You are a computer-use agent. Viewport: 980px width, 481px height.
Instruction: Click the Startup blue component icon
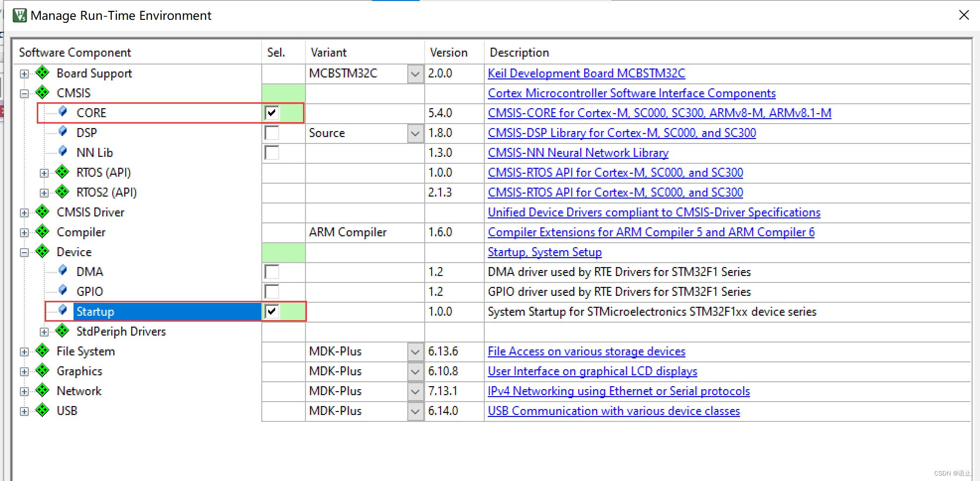(63, 310)
